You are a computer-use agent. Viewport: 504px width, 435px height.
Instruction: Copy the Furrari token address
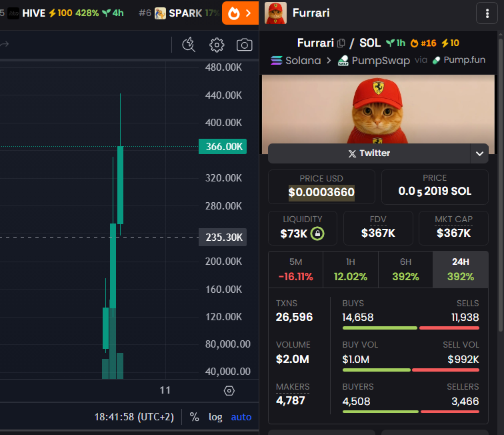point(341,43)
